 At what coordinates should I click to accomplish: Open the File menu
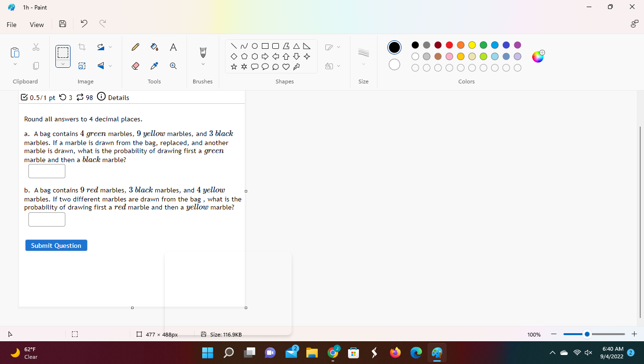point(11,24)
